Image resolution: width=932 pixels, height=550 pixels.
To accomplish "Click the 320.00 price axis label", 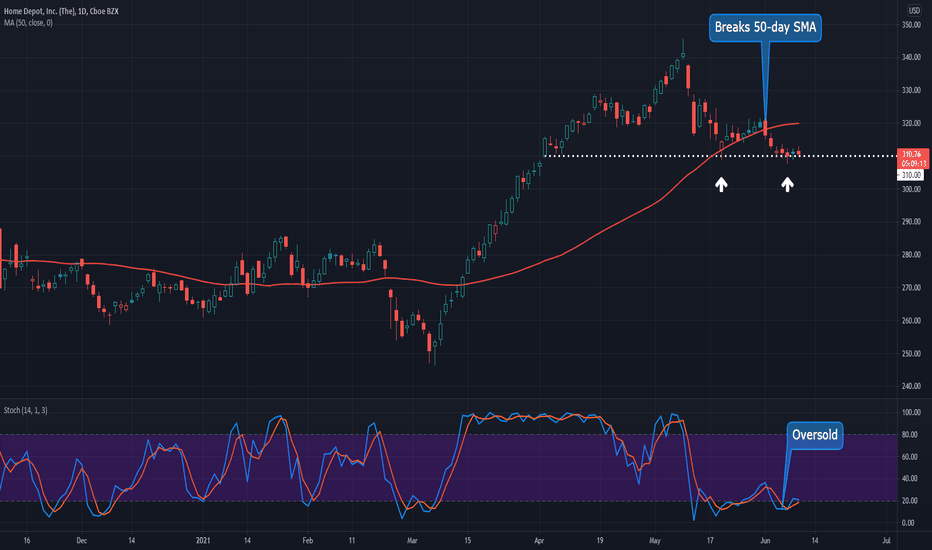I will (x=911, y=124).
